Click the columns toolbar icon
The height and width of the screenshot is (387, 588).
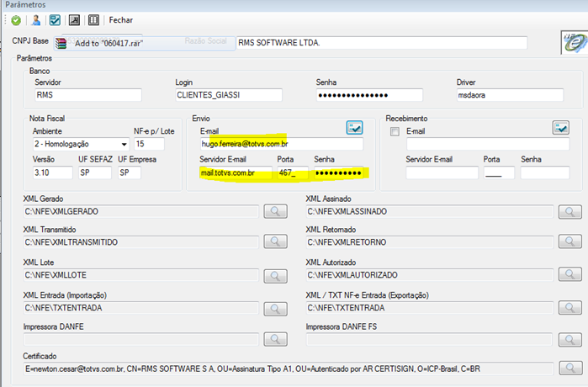click(93, 20)
